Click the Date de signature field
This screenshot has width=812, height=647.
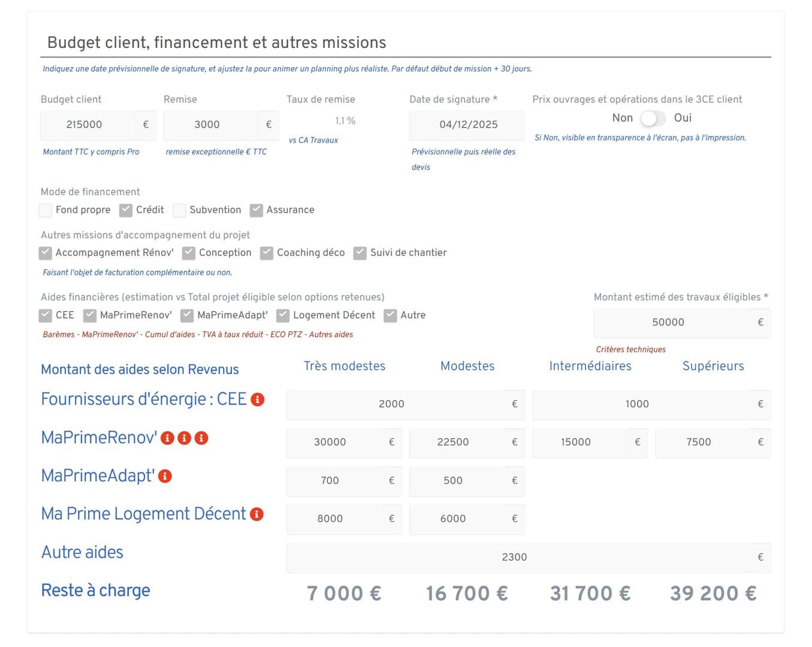point(467,125)
